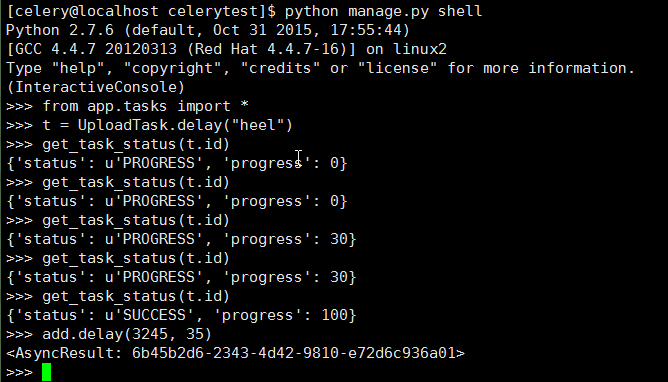This screenshot has width=668, height=382.
Task: Click the Python 2.7.6 version line
Action: click(208, 30)
